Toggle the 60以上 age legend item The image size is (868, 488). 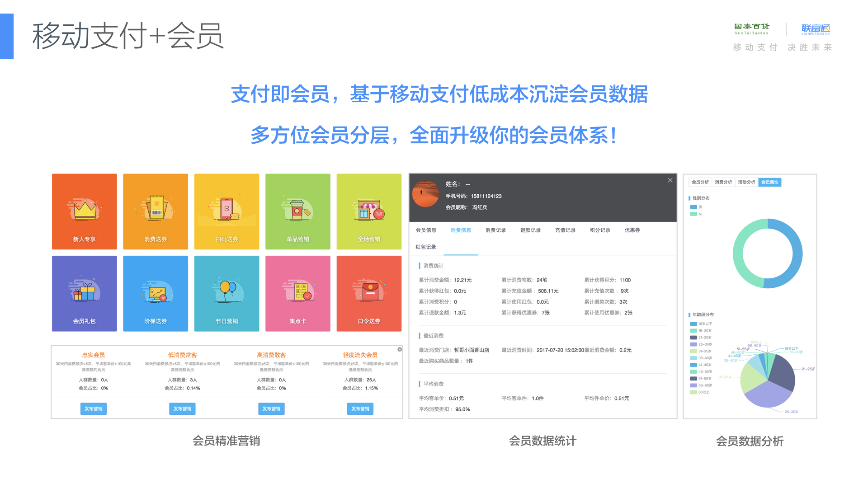(x=700, y=392)
